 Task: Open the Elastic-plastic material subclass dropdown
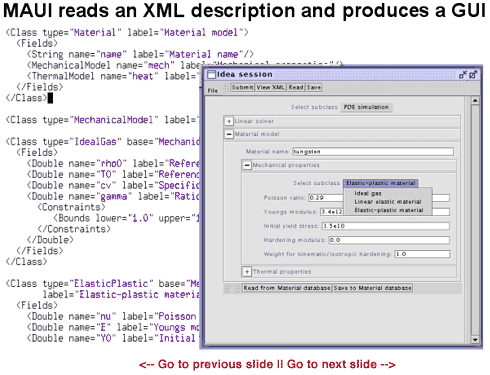(x=380, y=183)
